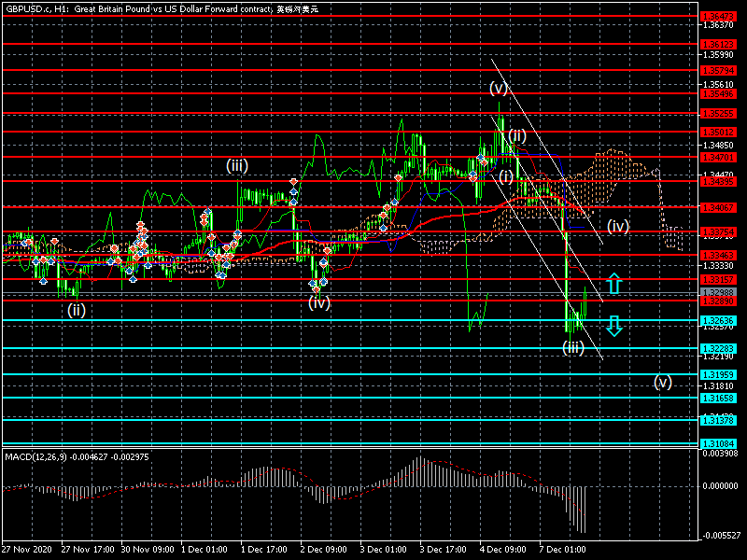Click the 4 Dec 09:00 time axis label
Image resolution: width=747 pixels, height=560 pixels.
tap(503, 551)
